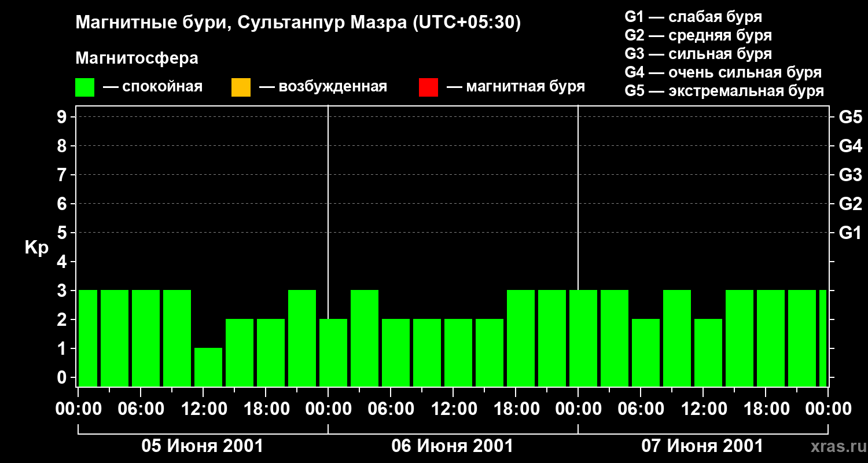868x463 pixels.
Task: Click the '05 Июня 2001' date label
Action: (x=203, y=446)
